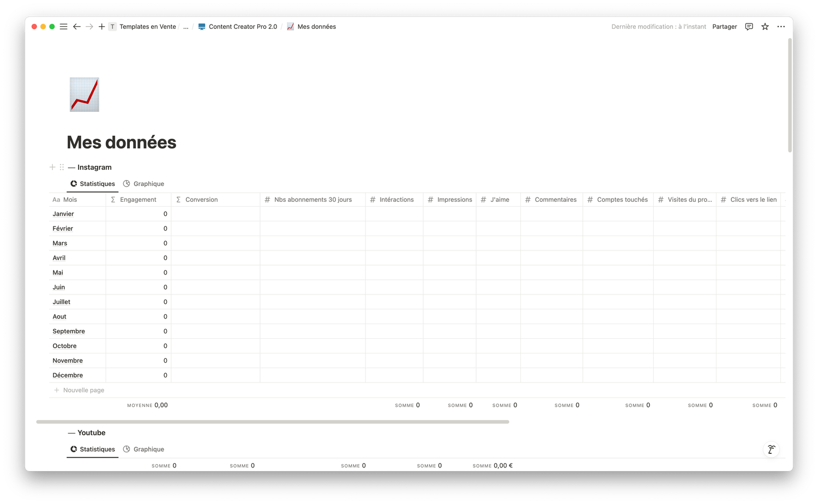Screen dimensions: 818x504
Task: Click the plus new tab icon
Action: (x=101, y=26)
